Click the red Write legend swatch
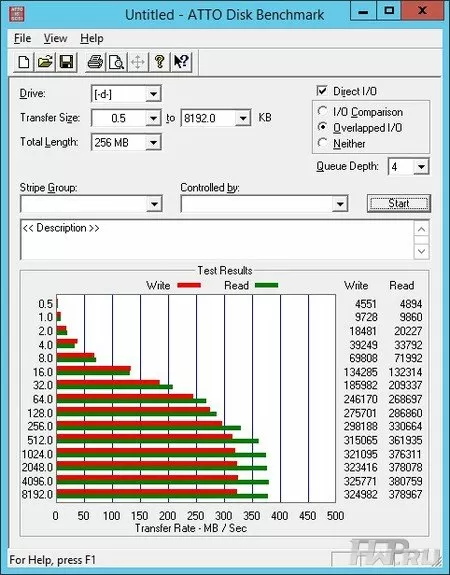 click(x=189, y=285)
